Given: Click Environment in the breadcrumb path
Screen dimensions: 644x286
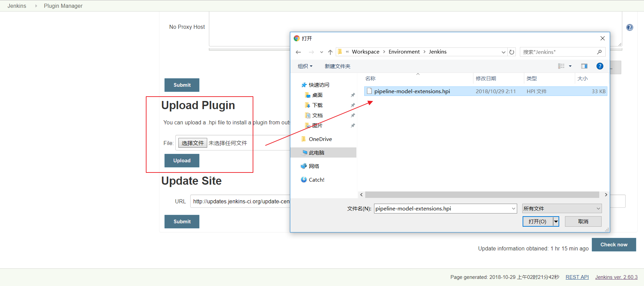Looking at the screenshot, I should point(404,52).
